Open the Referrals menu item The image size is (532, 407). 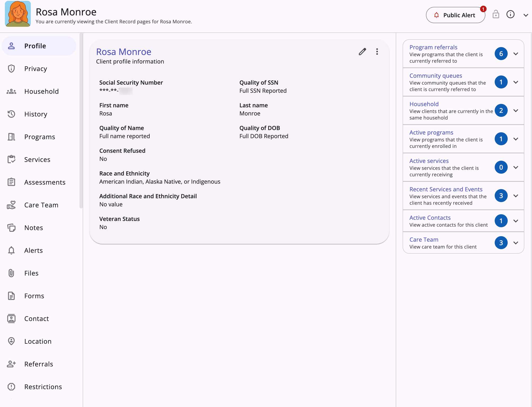pos(39,364)
